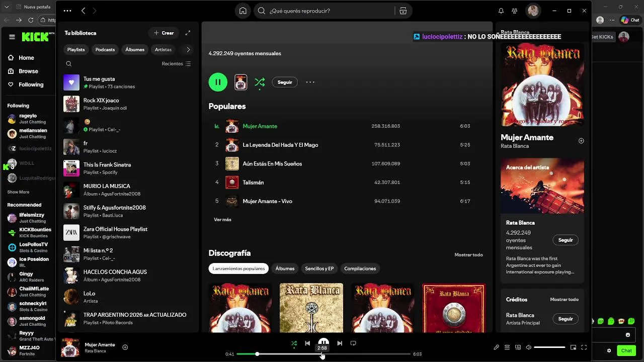Click Mostrar todo in Créditos
The image size is (644, 362).
(564, 299)
